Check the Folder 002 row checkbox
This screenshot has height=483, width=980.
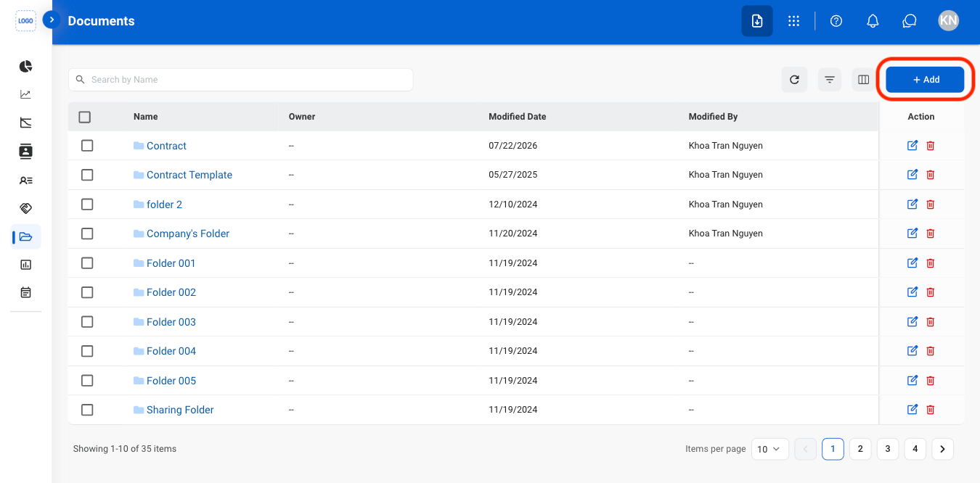[x=87, y=292]
